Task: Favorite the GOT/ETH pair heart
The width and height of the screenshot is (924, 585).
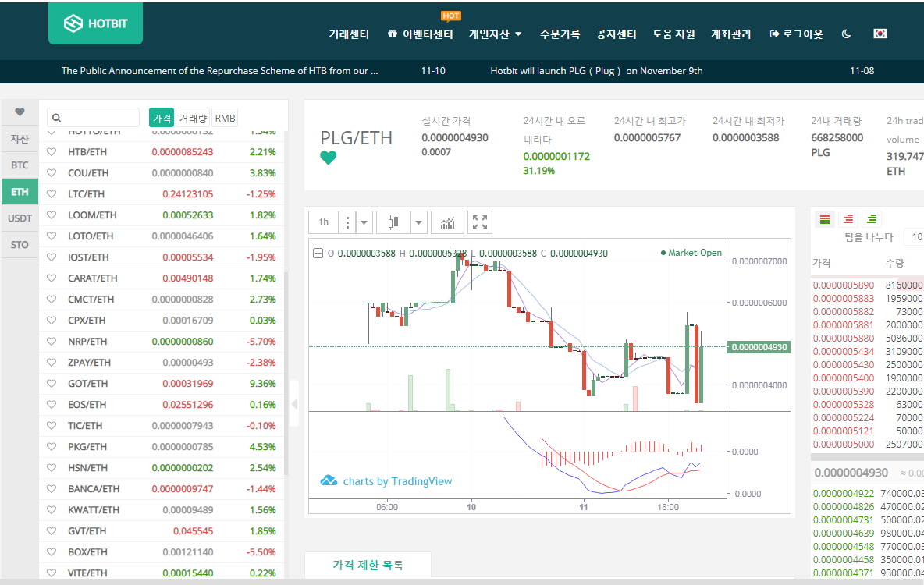Action: 52,384
